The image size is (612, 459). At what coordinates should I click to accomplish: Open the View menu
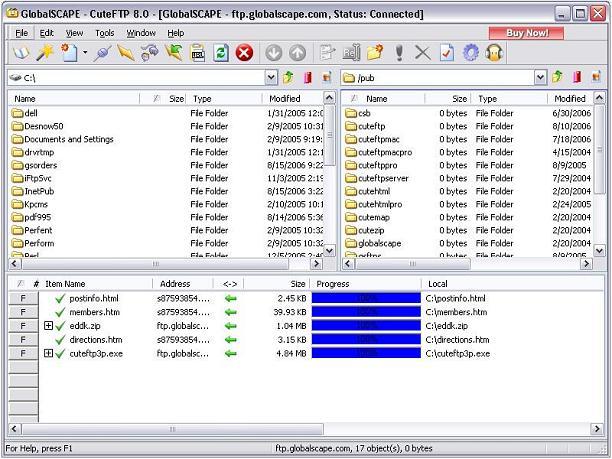click(74, 33)
